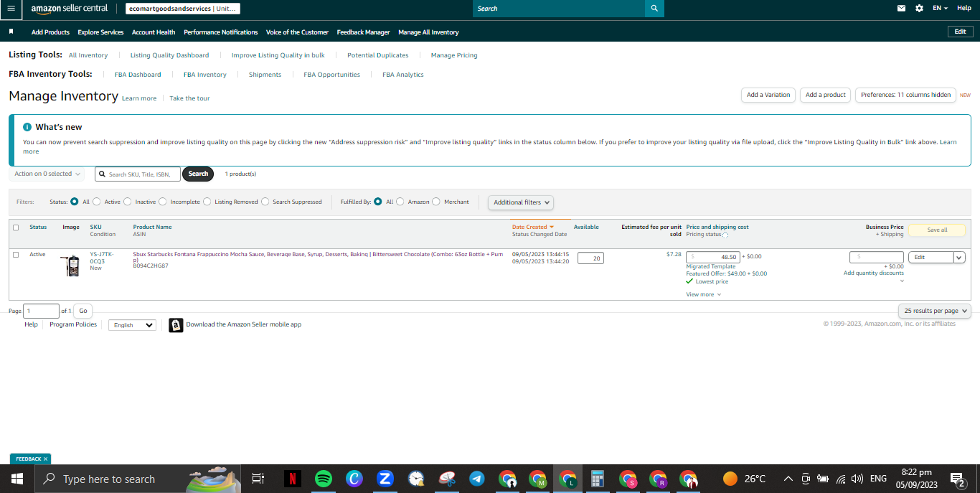Open Feedback Manager menu item
980x493 pixels.
pos(364,32)
